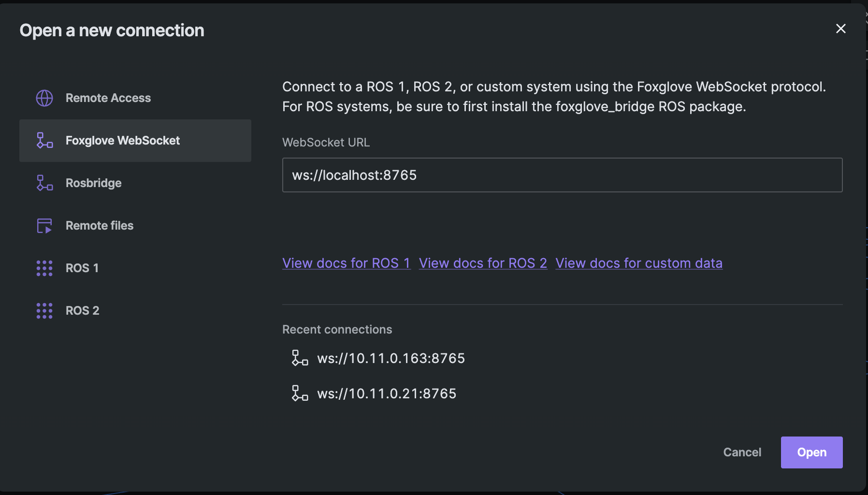Open View docs for ROS 2
Image resolution: width=868 pixels, height=495 pixels.
[x=483, y=263]
